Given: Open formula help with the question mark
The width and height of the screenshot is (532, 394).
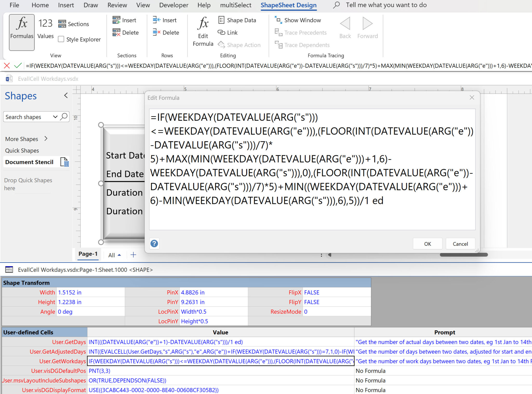Looking at the screenshot, I should pos(154,244).
